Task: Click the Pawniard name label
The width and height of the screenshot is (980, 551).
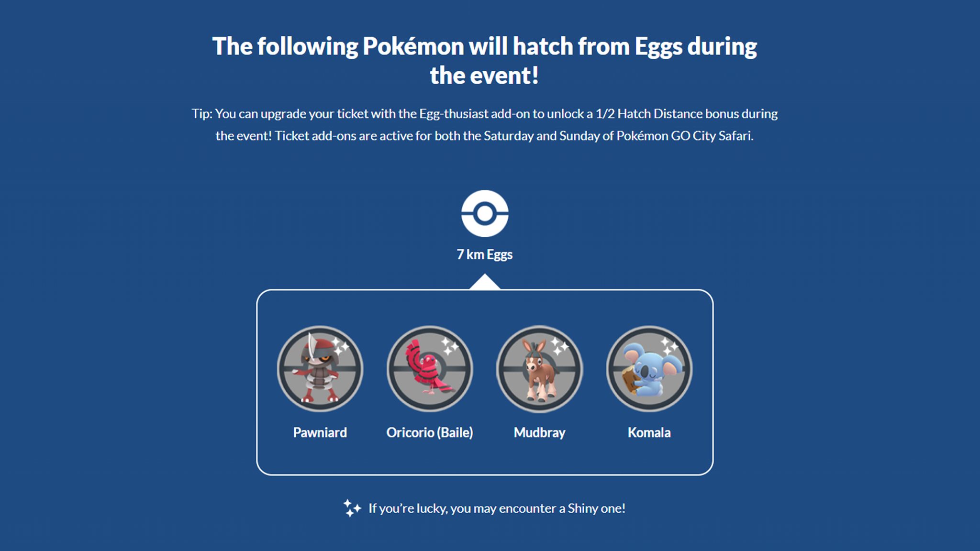Action: pyautogui.click(x=320, y=432)
